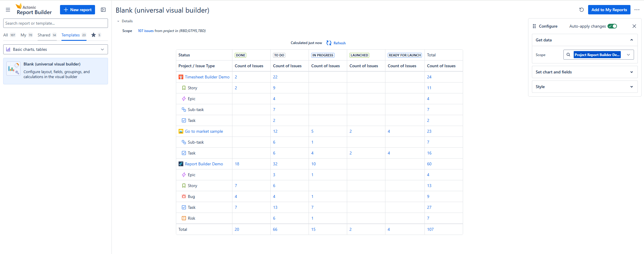Toggle Auto-apply changes switch
This screenshot has width=644, height=254.
pyautogui.click(x=612, y=26)
